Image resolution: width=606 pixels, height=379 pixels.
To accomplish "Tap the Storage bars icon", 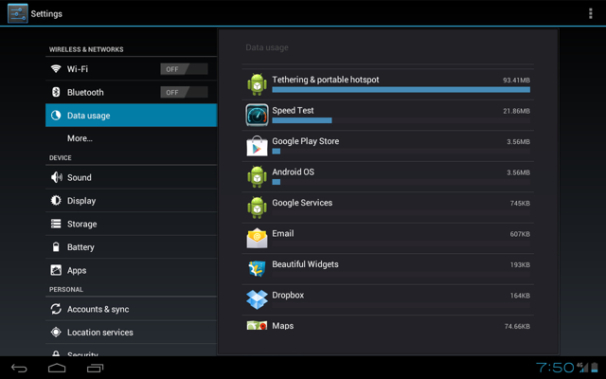I will [x=56, y=224].
